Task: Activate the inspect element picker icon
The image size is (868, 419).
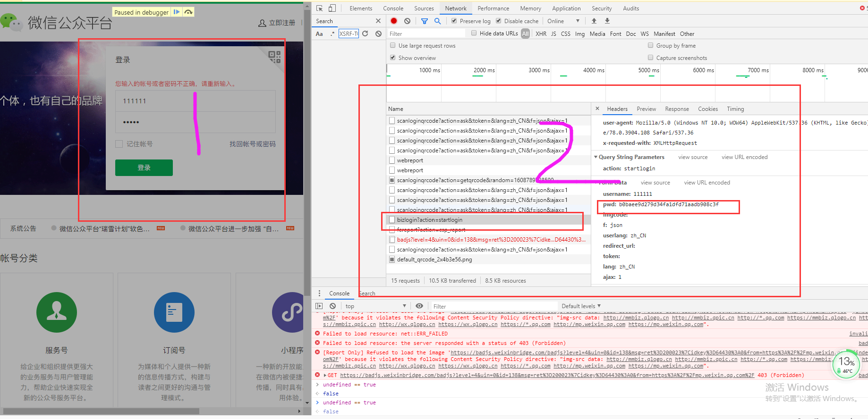Action: (320, 8)
